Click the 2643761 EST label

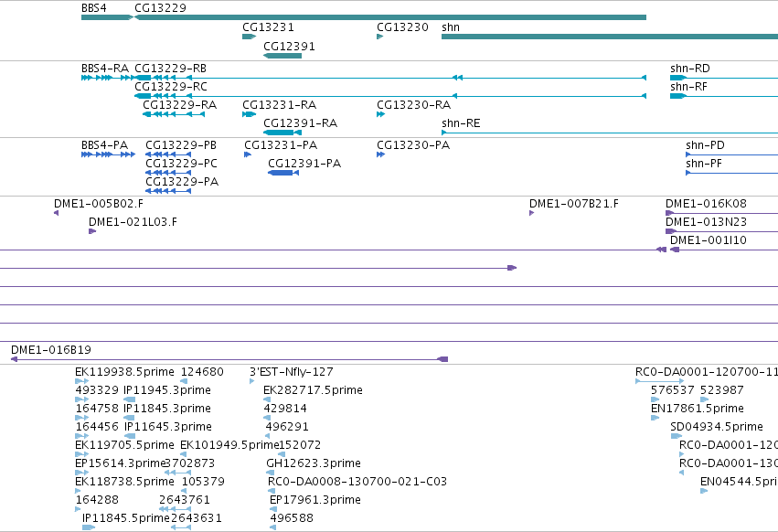click(x=185, y=500)
